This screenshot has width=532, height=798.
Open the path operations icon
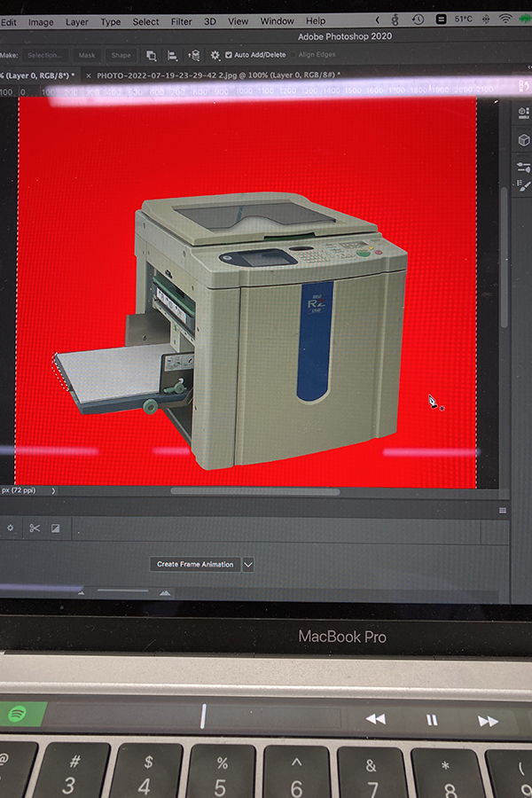point(152,55)
